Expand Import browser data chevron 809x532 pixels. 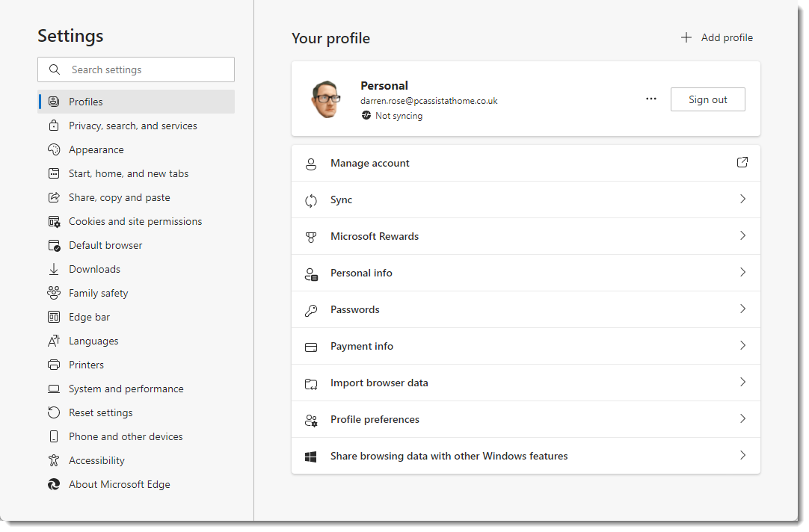[x=742, y=382]
